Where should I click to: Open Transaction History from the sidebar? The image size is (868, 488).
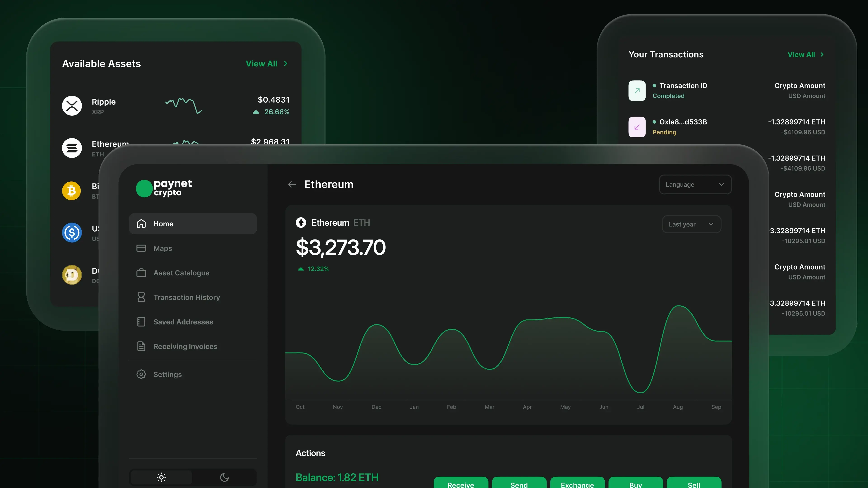[193, 297]
